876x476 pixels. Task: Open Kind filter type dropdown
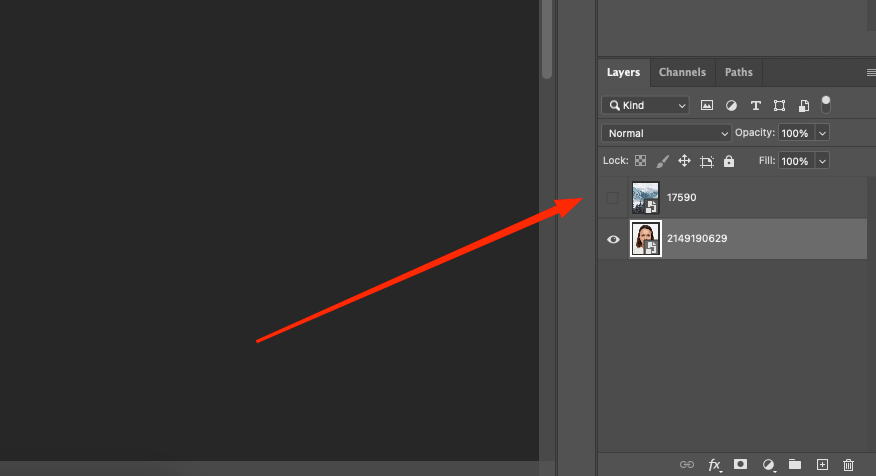pyautogui.click(x=645, y=105)
